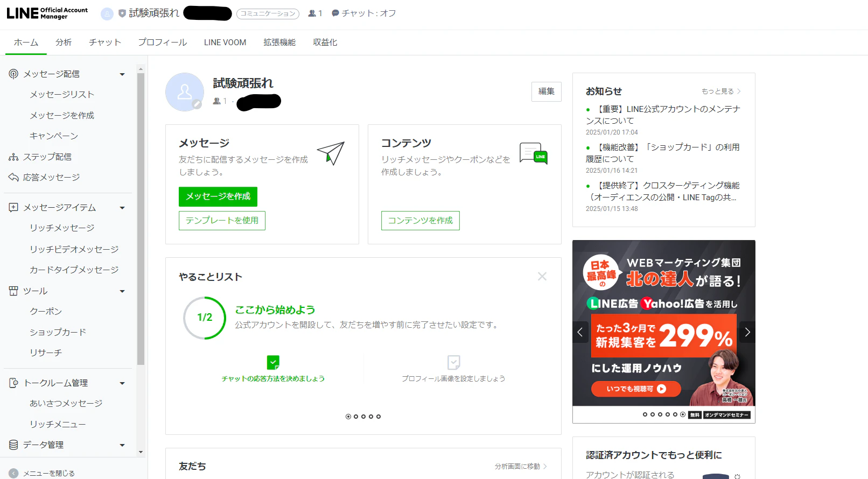The image size is (868, 479).
Task: Click the friends icon under profile name
Action: pyautogui.click(x=216, y=101)
